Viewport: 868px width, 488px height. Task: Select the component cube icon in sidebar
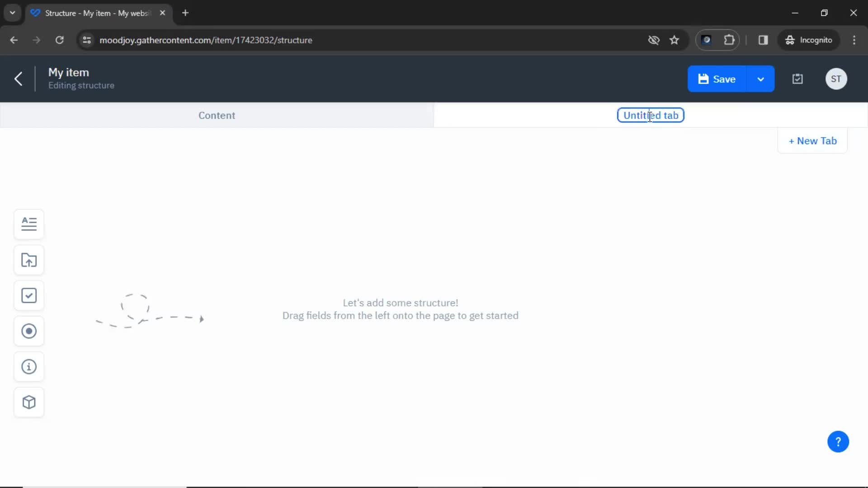coord(29,402)
